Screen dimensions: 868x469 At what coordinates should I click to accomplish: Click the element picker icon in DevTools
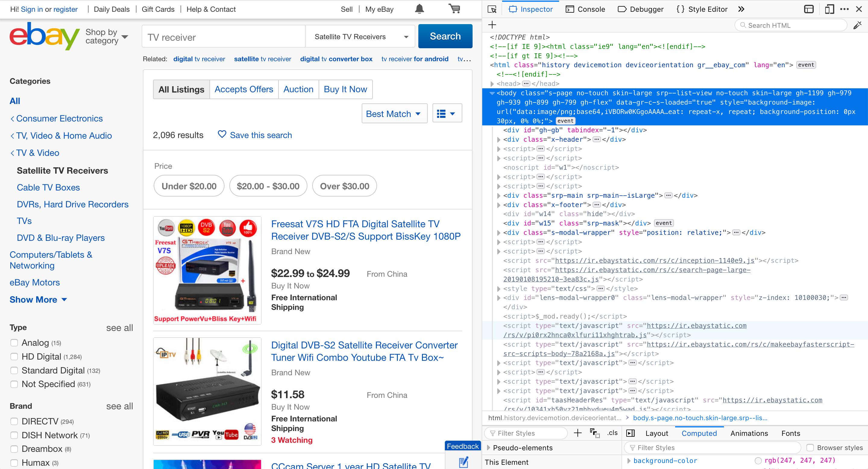(492, 9)
